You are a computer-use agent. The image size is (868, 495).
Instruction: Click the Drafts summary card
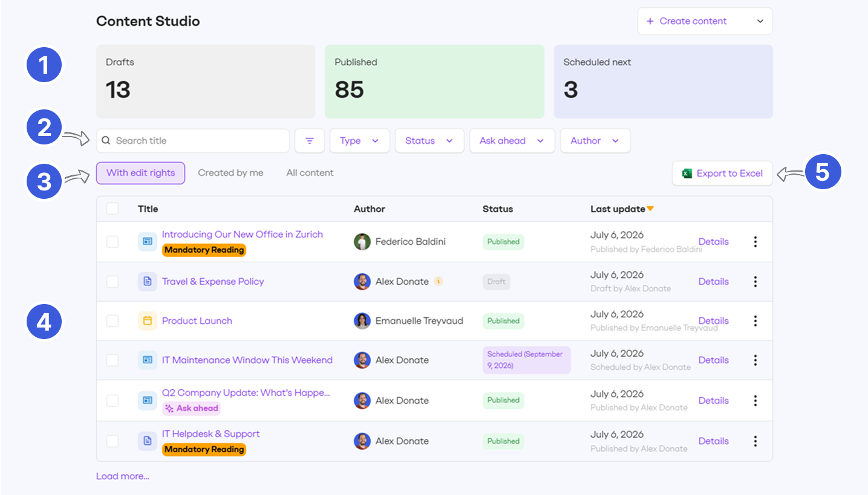[x=206, y=82]
